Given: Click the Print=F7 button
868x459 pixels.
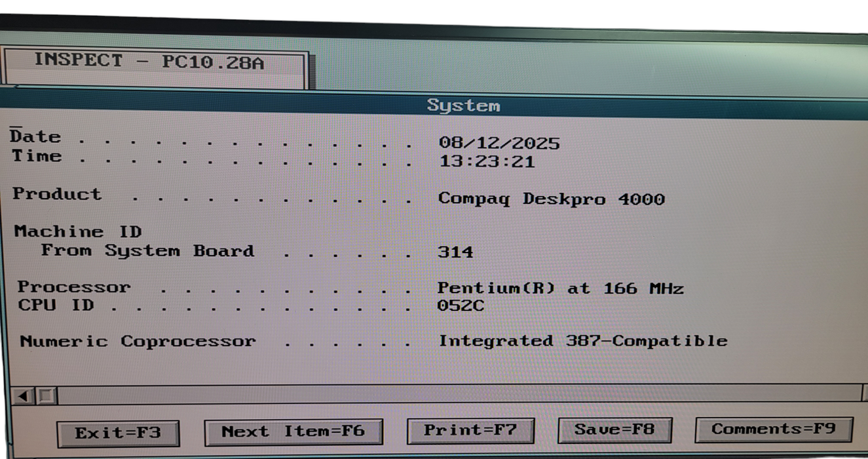Looking at the screenshot, I should 470,430.
